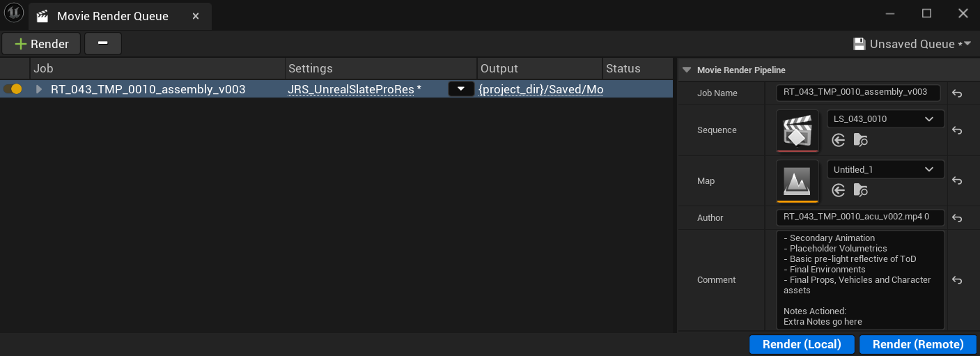Click the save disk icon beside Unsaved Queue

pyautogui.click(x=860, y=44)
